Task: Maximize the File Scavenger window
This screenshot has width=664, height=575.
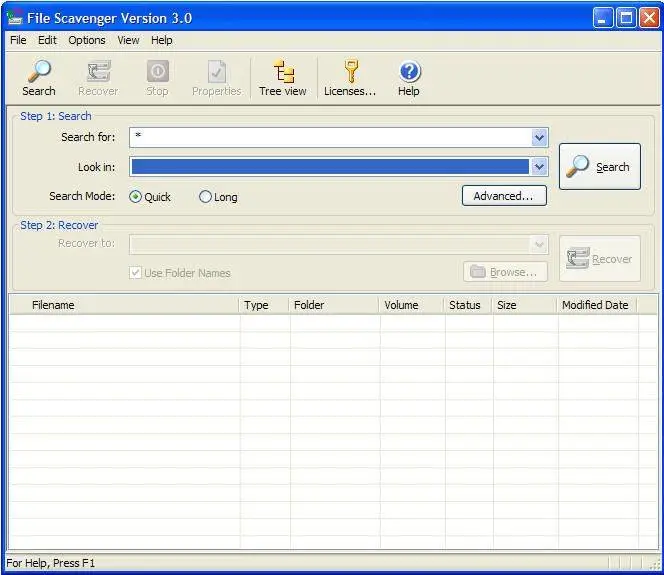Action: 626,18
